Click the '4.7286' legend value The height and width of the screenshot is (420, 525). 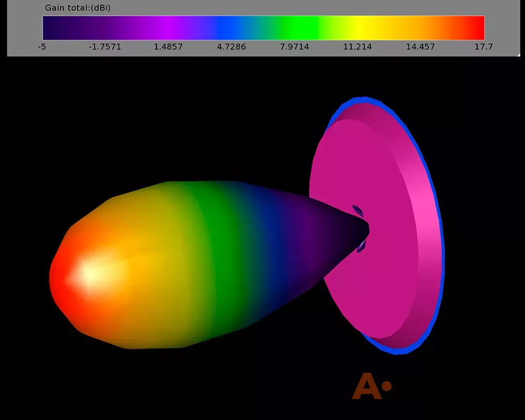[x=232, y=47]
